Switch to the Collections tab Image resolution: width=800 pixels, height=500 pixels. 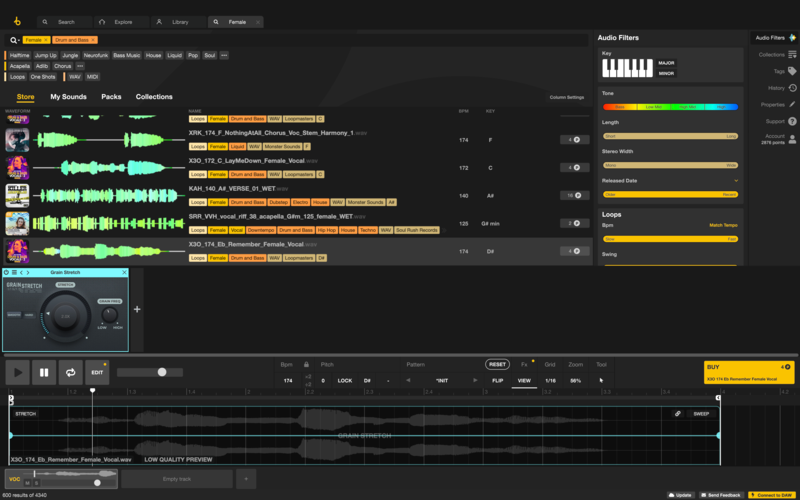click(x=154, y=96)
